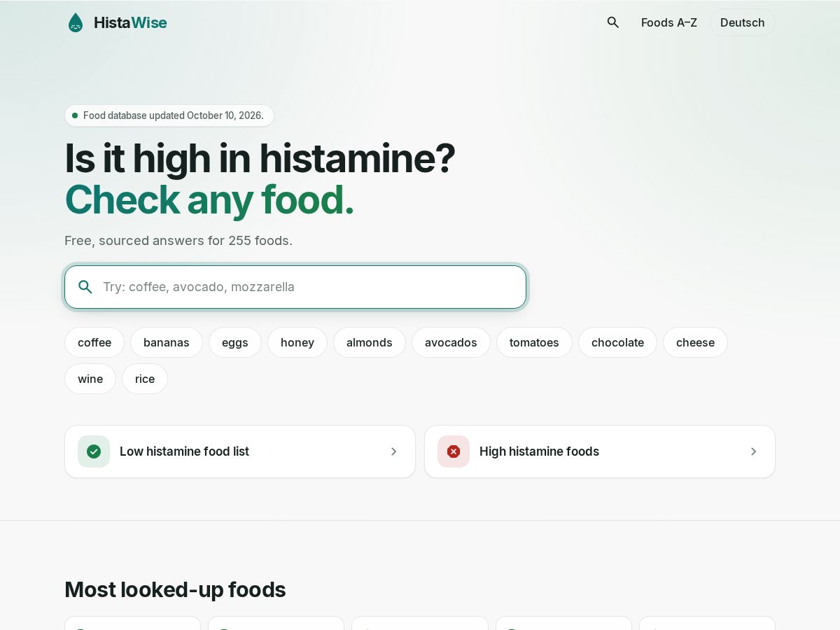840x630 pixels.
Task: Open the High histamine foods list
Action: coord(600,451)
